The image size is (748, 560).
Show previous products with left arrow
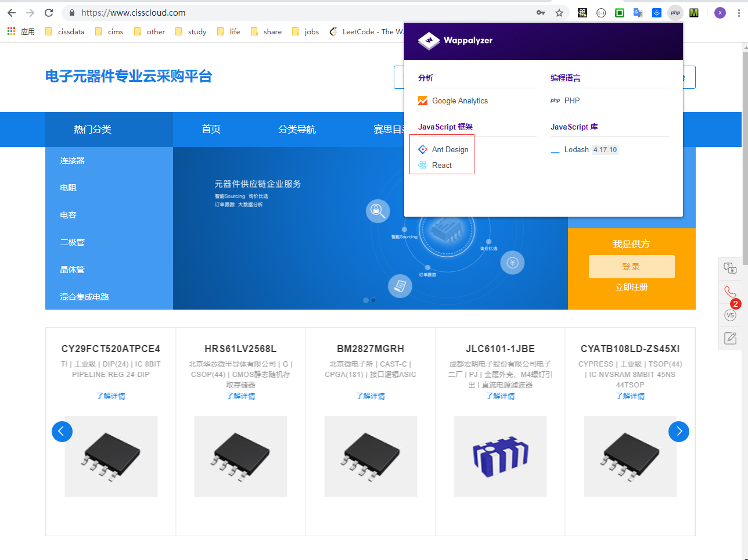click(x=62, y=432)
